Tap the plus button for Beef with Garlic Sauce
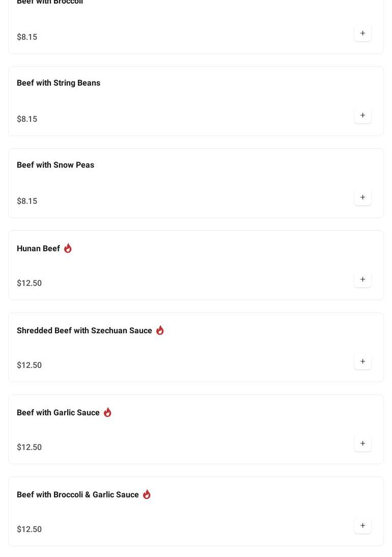Viewport: 392px width, 557px height. (362, 444)
